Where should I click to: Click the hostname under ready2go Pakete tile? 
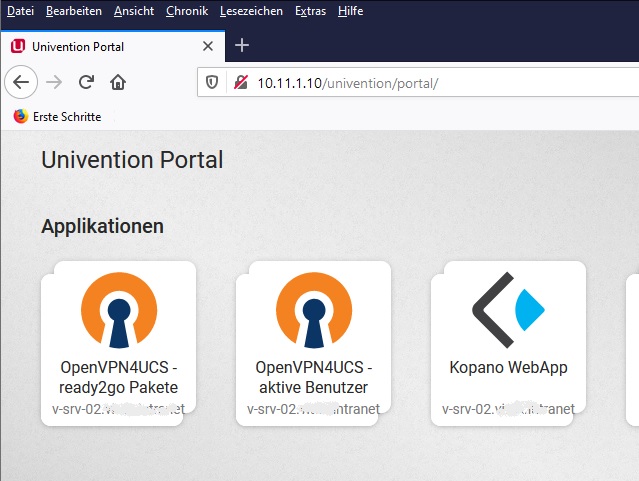point(119,409)
